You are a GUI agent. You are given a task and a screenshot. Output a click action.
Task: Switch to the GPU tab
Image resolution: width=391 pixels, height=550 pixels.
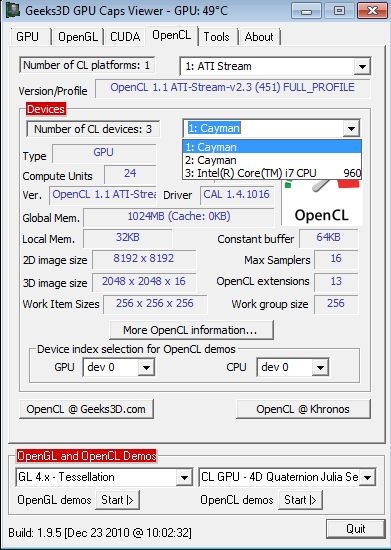pyautogui.click(x=27, y=37)
